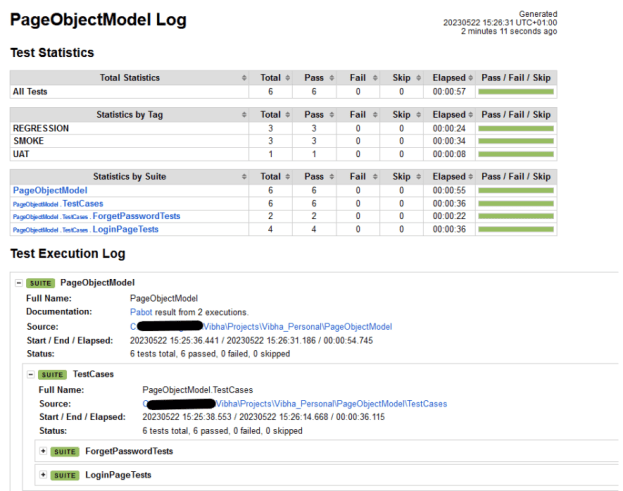Collapse the PageObjectModel suite in execution log
This screenshot has height=491, width=623.
click(18, 283)
